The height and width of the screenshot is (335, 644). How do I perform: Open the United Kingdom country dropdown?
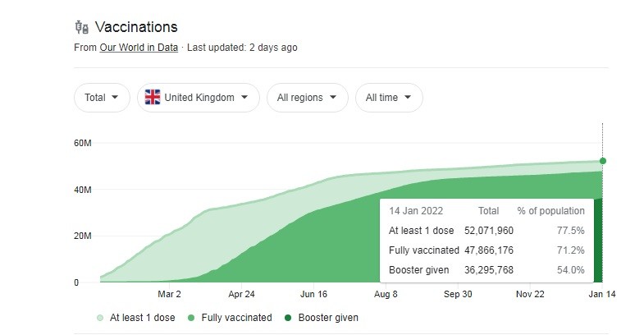click(x=198, y=98)
